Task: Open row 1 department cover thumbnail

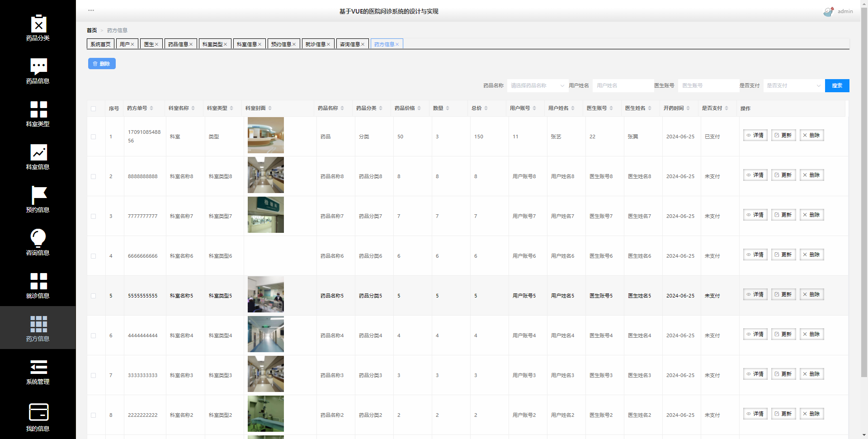Action: 266,135
